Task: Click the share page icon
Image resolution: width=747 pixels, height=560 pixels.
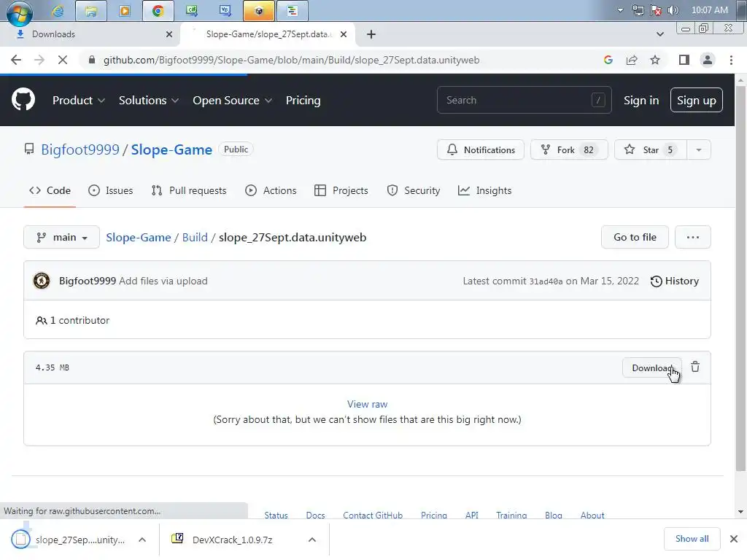Action: [632, 60]
